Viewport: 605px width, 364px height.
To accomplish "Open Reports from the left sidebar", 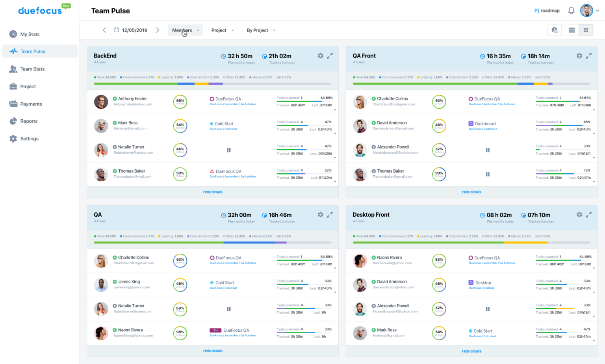I will coord(28,121).
